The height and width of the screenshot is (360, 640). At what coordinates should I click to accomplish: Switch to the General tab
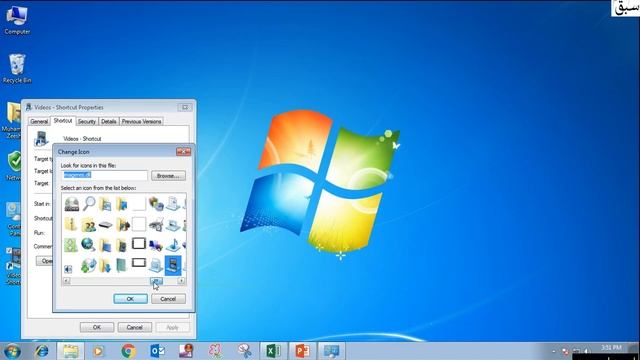[39, 121]
